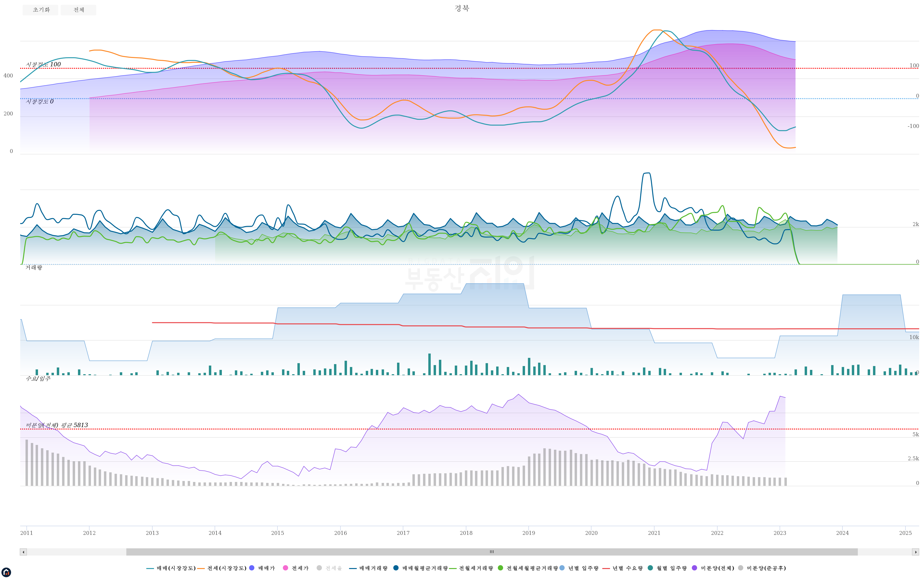Click the time range scrollbar handle
924x582 pixels.
click(x=492, y=552)
